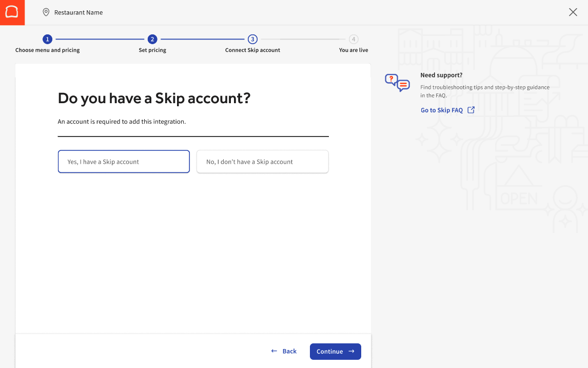The image size is (588, 368).
Task: Click the Restaurant Name header text
Action: pyautogui.click(x=79, y=12)
